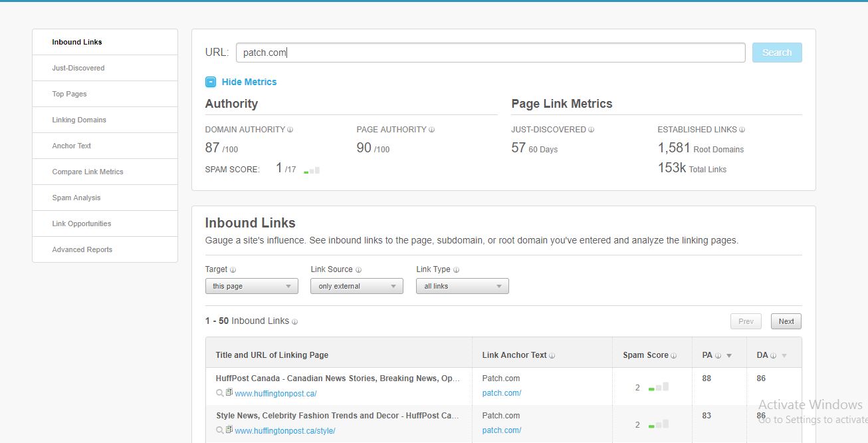Image resolution: width=868 pixels, height=443 pixels.
Task: Click info icon next to Spam Score column
Action: click(x=674, y=356)
